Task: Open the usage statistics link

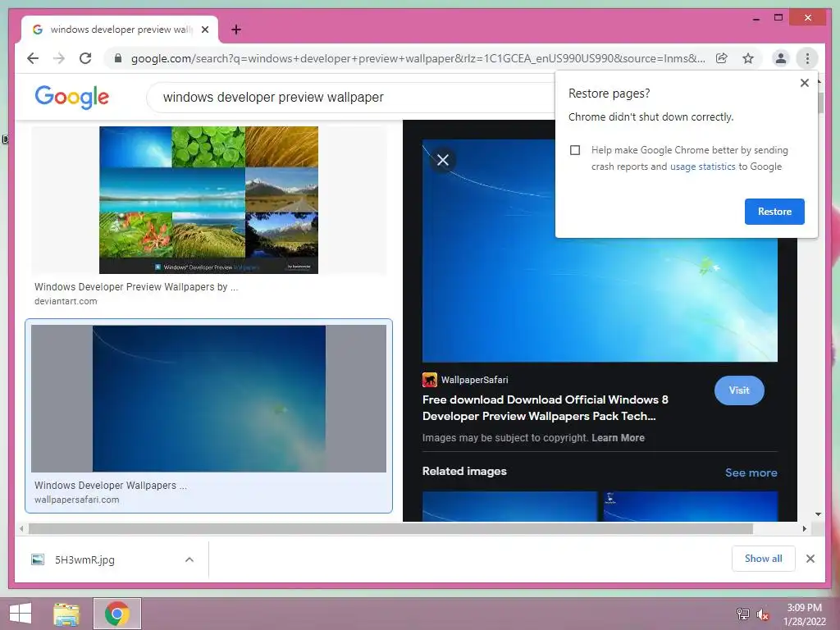Action: coord(702,167)
